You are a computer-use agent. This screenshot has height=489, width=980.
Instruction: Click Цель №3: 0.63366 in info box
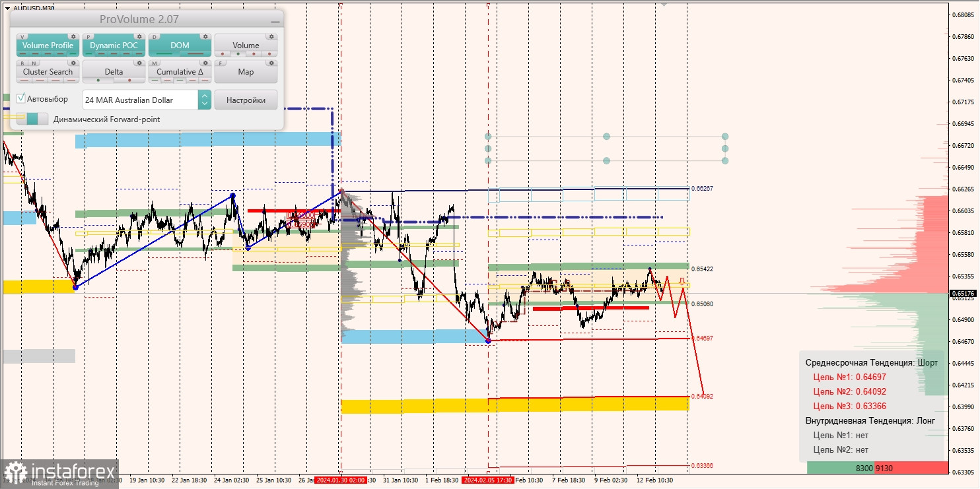[850, 407]
